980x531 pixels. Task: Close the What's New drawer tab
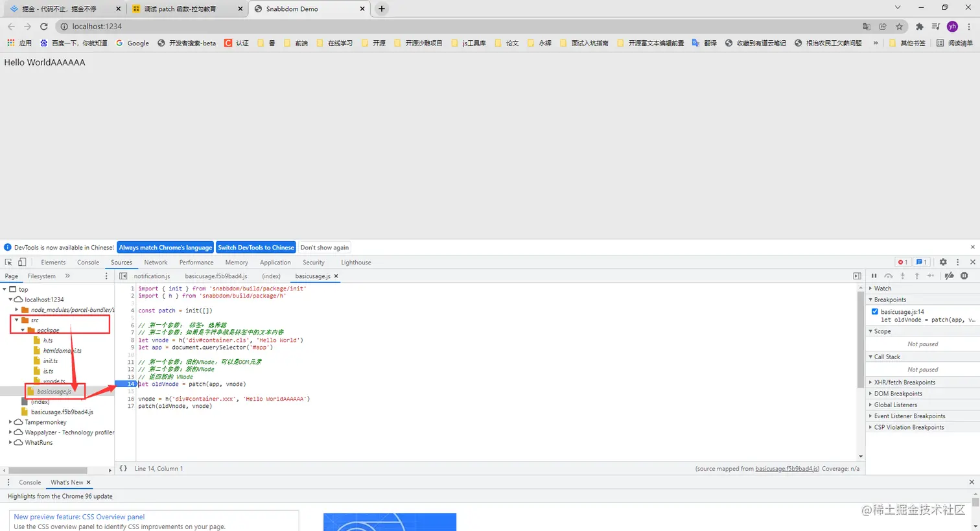click(89, 482)
